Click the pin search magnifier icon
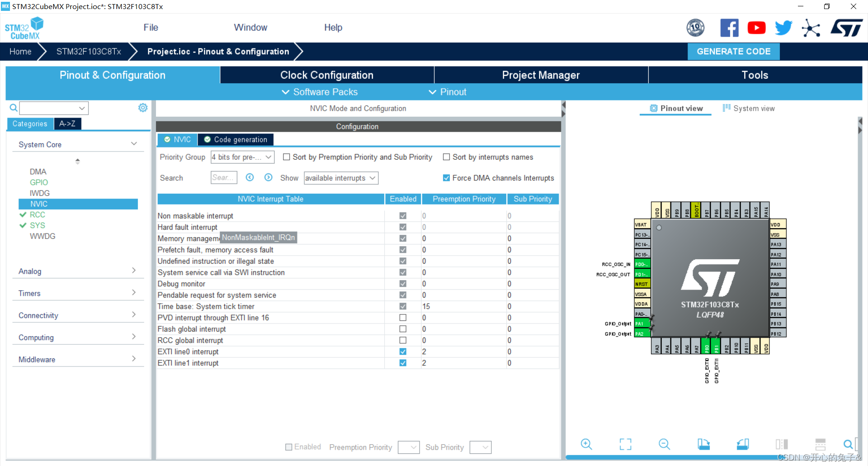 coord(848,444)
